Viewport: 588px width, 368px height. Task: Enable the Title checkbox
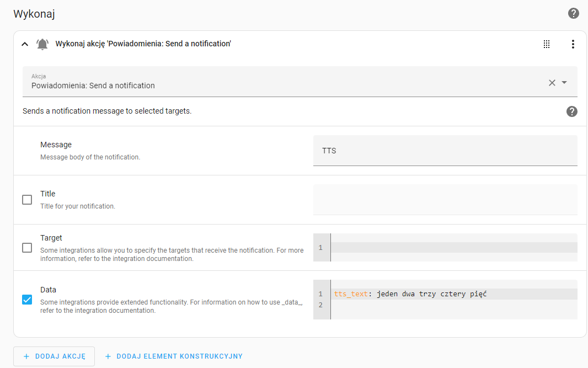point(27,200)
